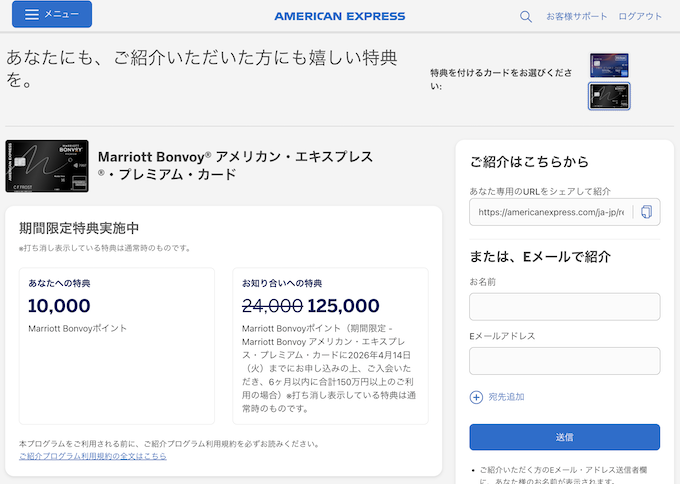Click the referral URL field
This screenshot has height=484, width=680.
point(550,212)
